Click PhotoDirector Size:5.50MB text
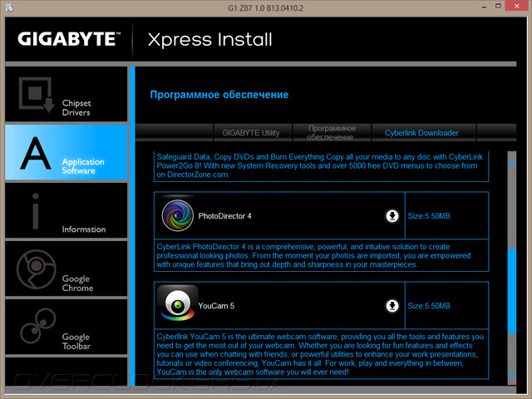The width and height of the screenshot is (532, 399). pos(429,216)
